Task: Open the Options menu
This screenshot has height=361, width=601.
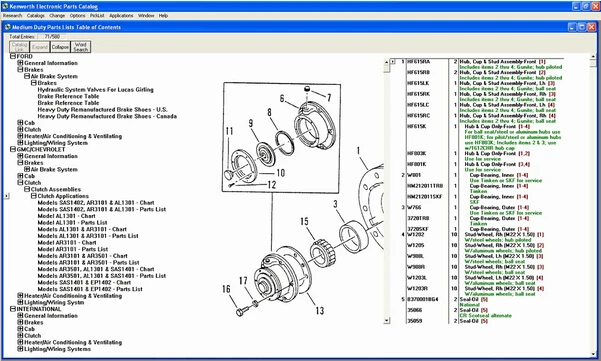Action: 77,16
